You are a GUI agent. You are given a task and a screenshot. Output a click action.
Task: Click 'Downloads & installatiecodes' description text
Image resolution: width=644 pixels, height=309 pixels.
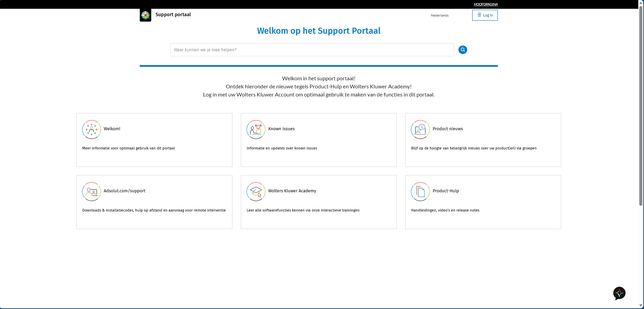154,210
